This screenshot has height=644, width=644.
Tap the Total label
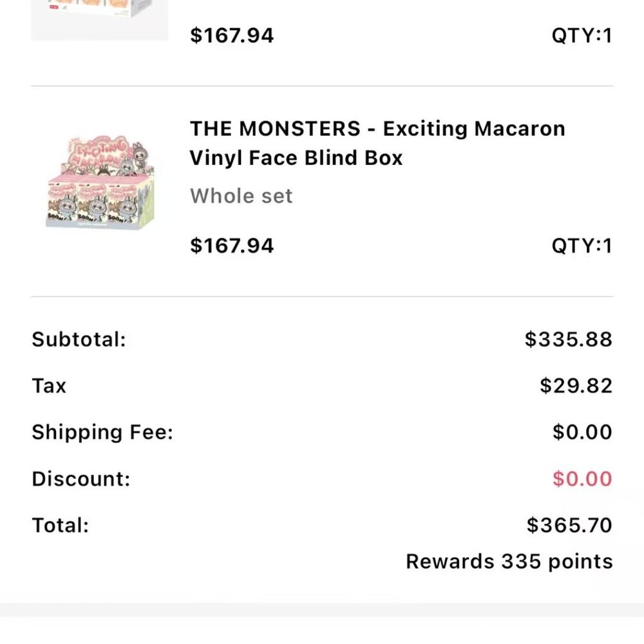click(x=60, y=526)
